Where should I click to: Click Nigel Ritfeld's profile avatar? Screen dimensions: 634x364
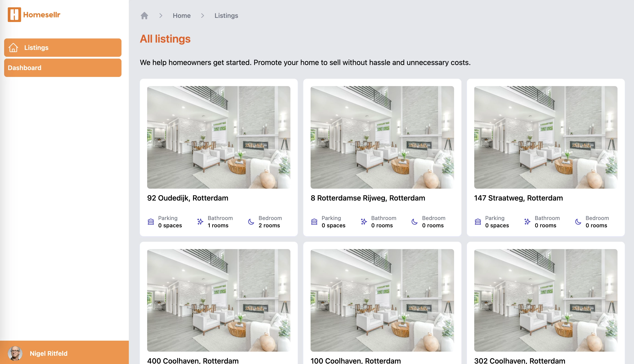click(16, 353)
